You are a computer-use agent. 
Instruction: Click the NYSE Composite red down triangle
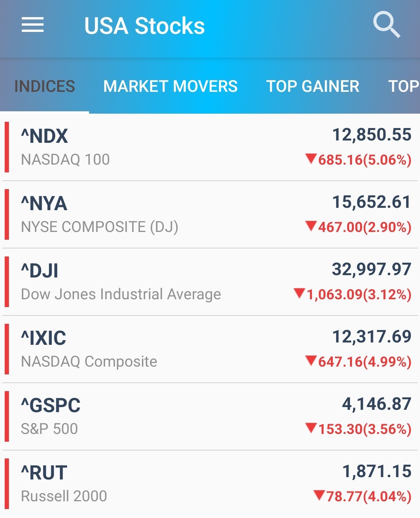311,226
